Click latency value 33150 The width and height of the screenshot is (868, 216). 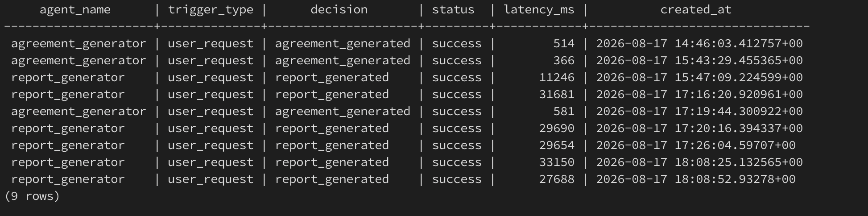click(557, 162)
